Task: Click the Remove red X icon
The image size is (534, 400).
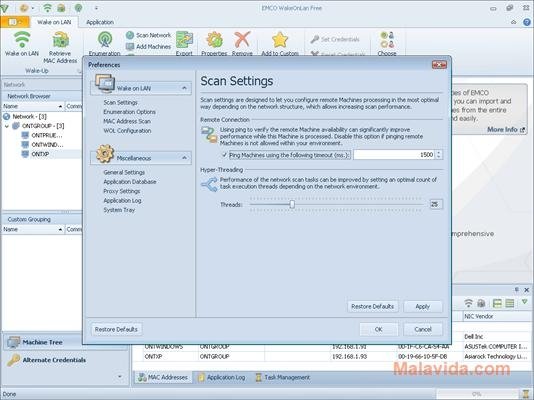Action: (242, 40)
